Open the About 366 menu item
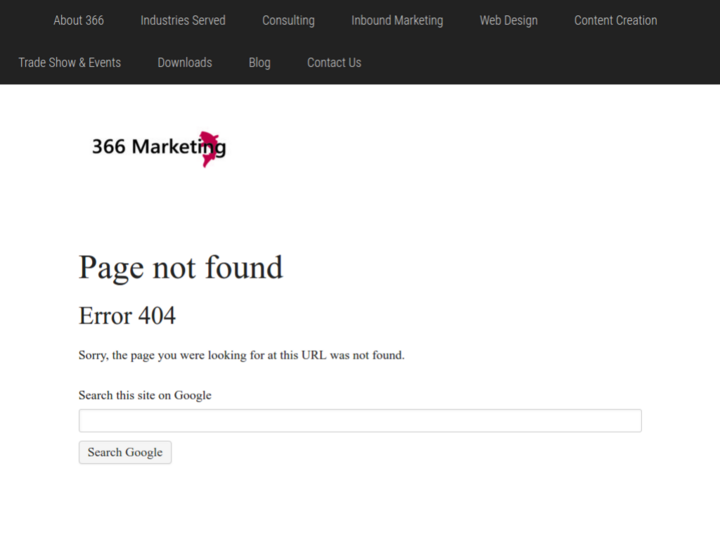Viewport: 720px width, 540px height. [x=78, y=20]
